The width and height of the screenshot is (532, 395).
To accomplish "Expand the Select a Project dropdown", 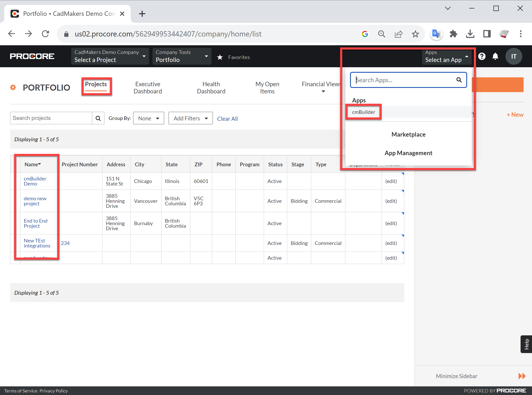I will [110, 56].
